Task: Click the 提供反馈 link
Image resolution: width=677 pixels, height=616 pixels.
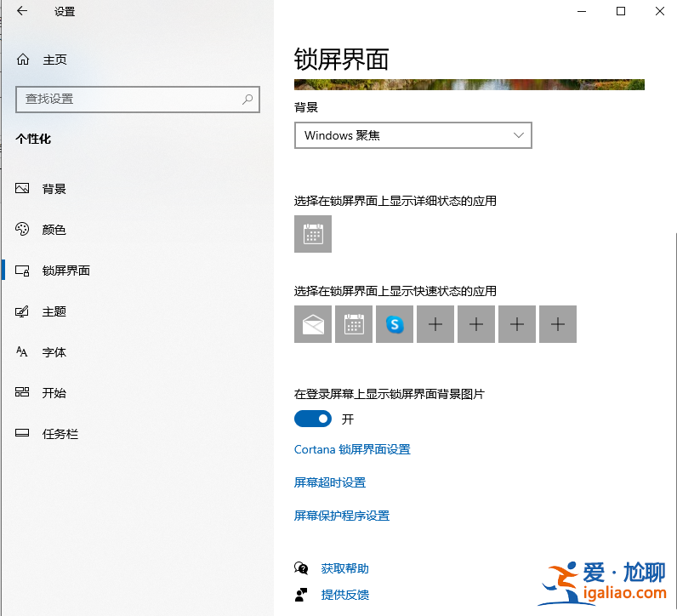Action: coord(345,595)
